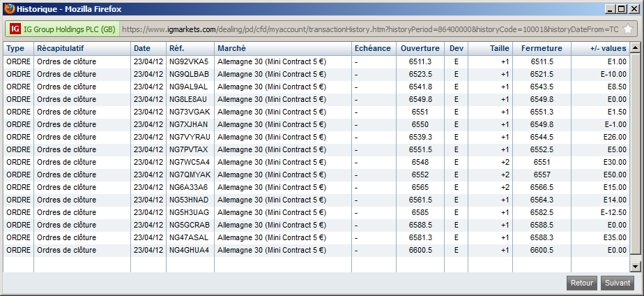
Task: Click closing price 6564.3
Action: (542, 200)
